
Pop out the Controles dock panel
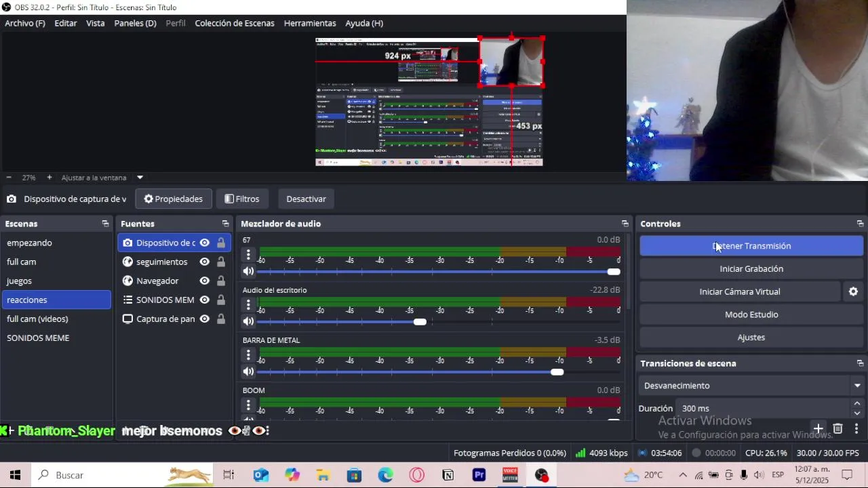(x=860, y=224)
